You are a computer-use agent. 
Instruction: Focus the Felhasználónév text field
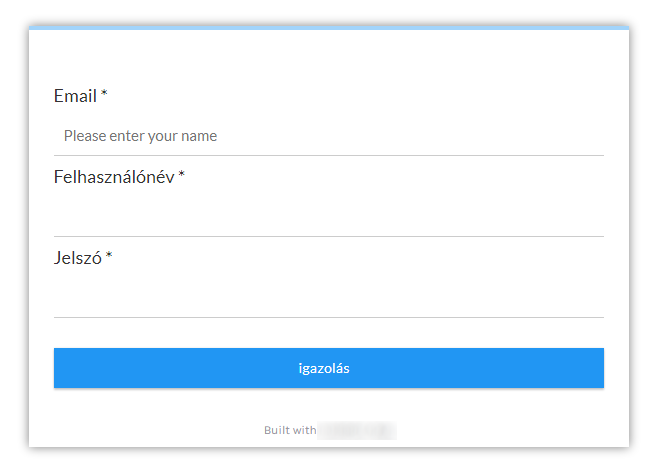328,216
